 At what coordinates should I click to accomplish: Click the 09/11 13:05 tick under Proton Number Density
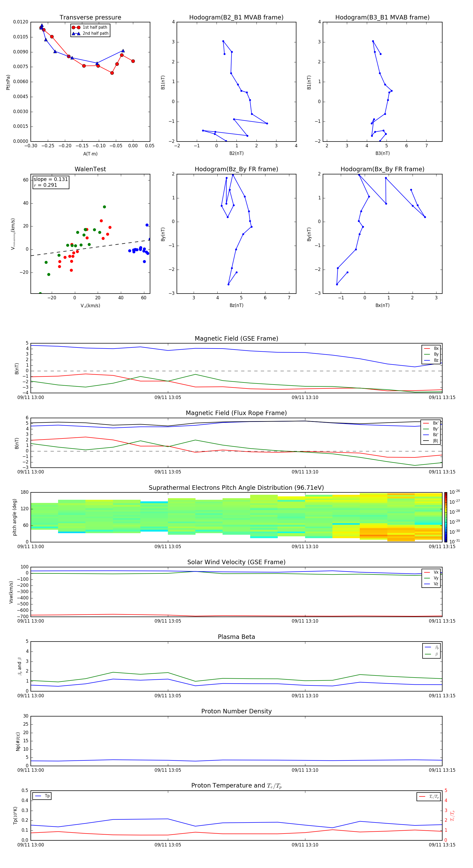click(x=168, y=770)
